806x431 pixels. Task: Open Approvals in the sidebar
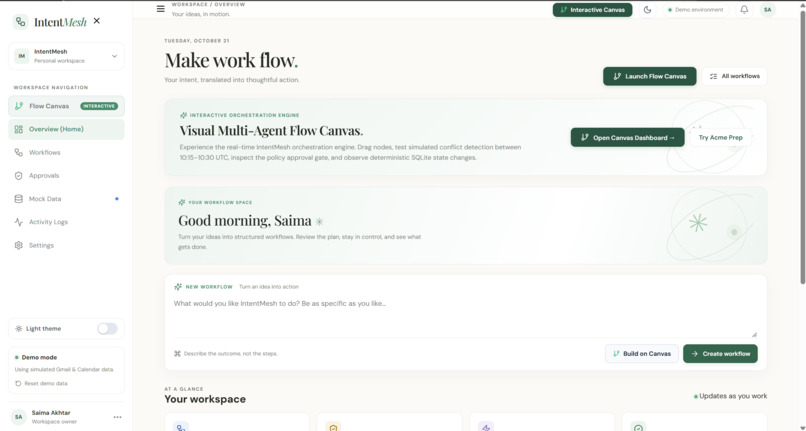pyautogui.click(x=66, y=175)
